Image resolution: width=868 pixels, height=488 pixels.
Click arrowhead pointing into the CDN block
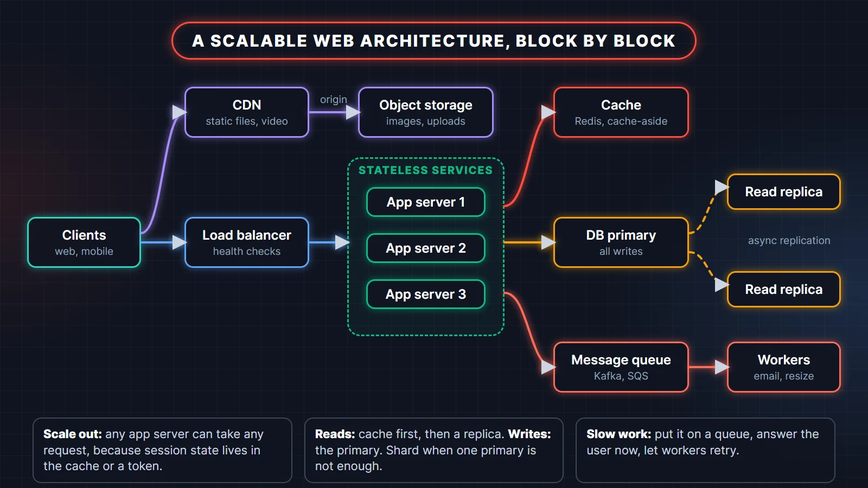(179, 112)
